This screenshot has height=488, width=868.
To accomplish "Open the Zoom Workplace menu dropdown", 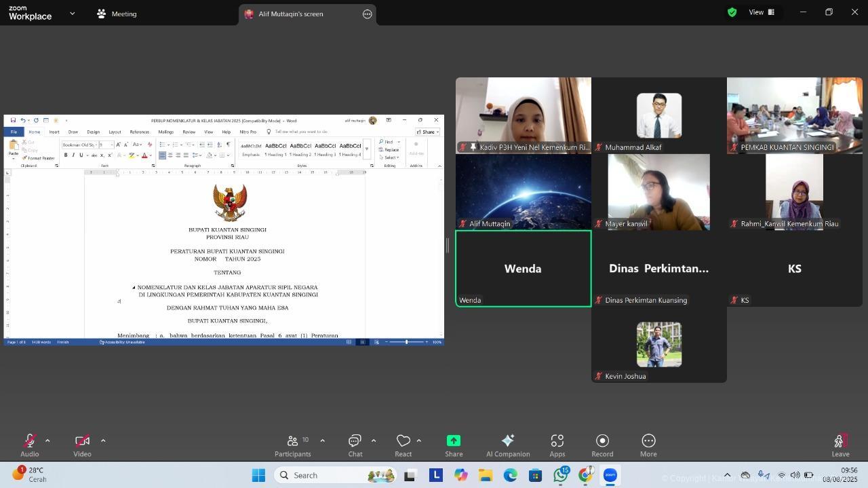I will [73, 14].
